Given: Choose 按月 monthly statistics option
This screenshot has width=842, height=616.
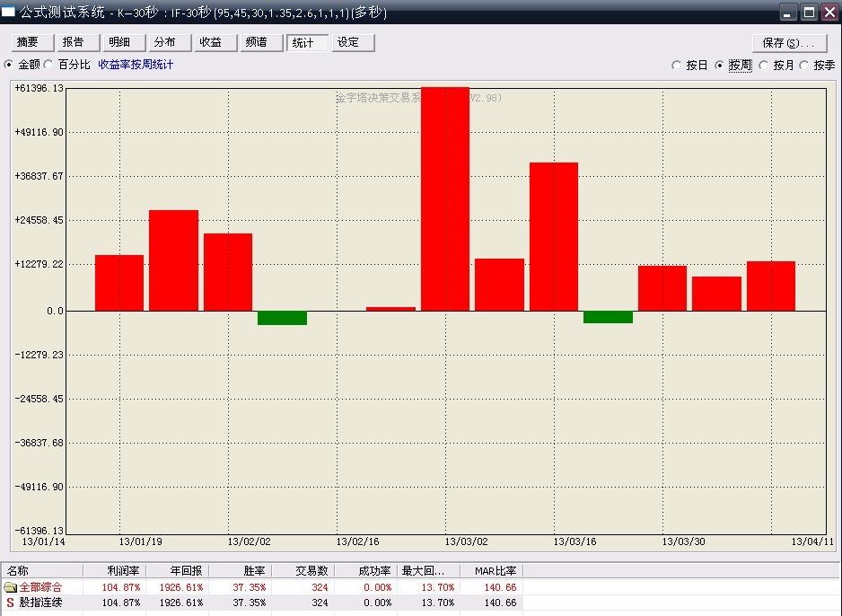Looking at the screenshot, I should tap(764, 66).
